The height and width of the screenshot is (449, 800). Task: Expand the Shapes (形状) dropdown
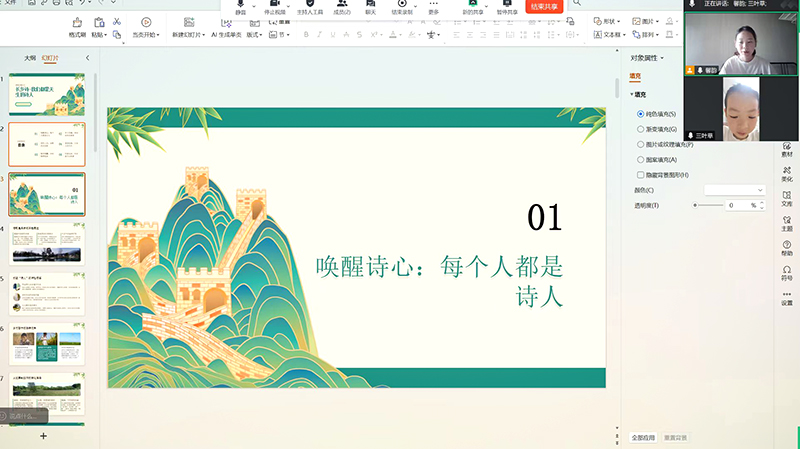click(x=605, y=21)
